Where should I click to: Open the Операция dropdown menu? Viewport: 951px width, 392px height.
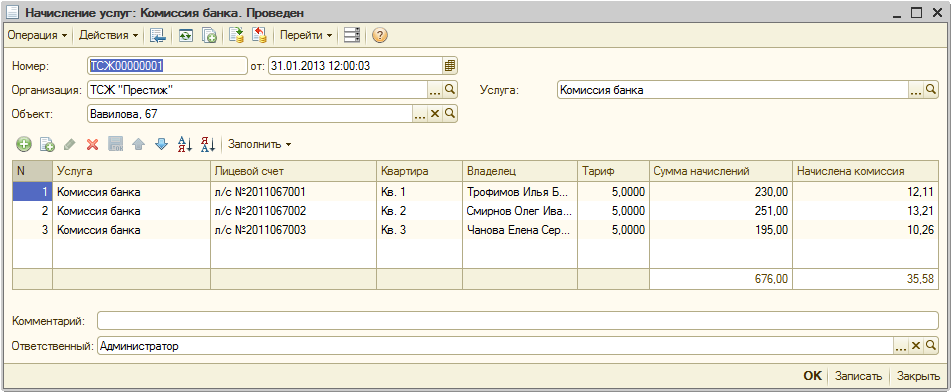tap(37, 36)
